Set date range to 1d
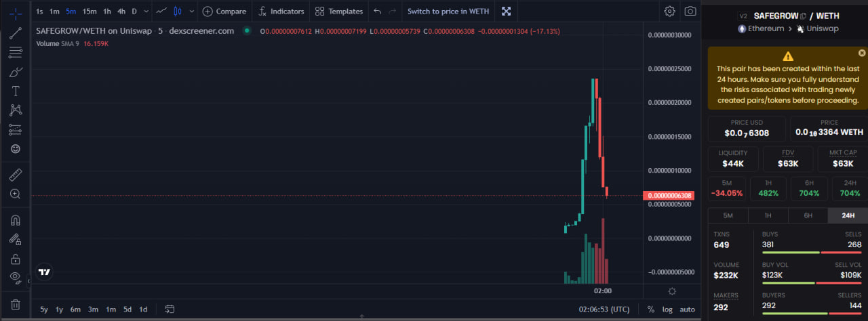 [x=143, y=309]
